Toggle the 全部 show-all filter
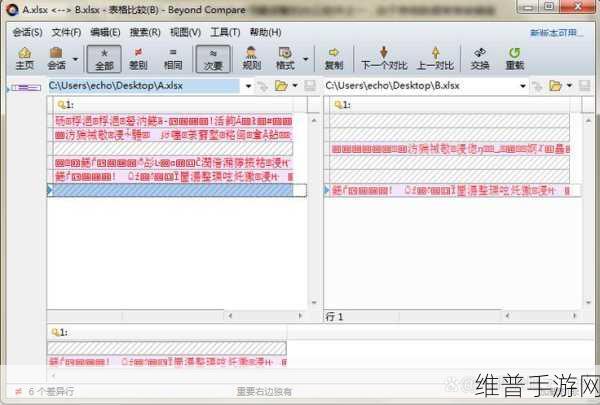The image size is (600, 405). [104, 59]
